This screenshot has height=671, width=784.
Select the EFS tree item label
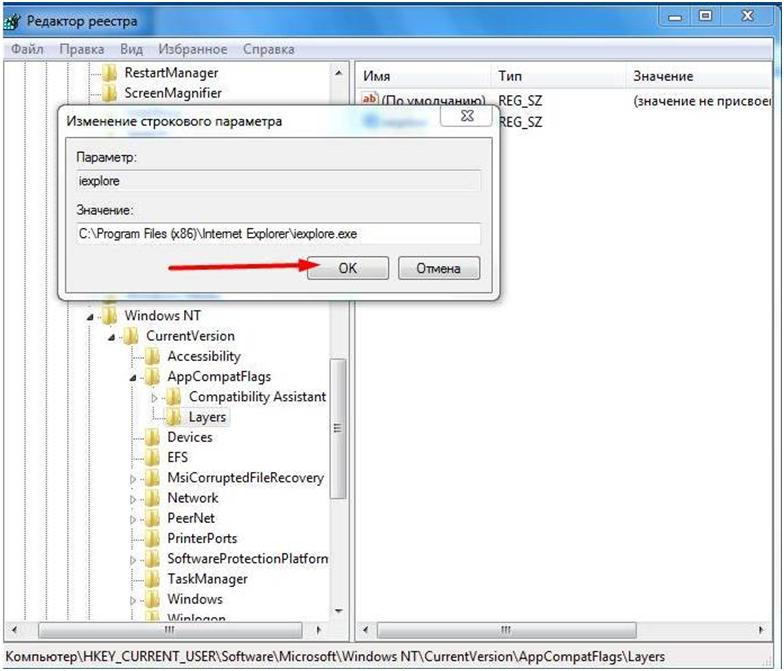click(178, 458)
